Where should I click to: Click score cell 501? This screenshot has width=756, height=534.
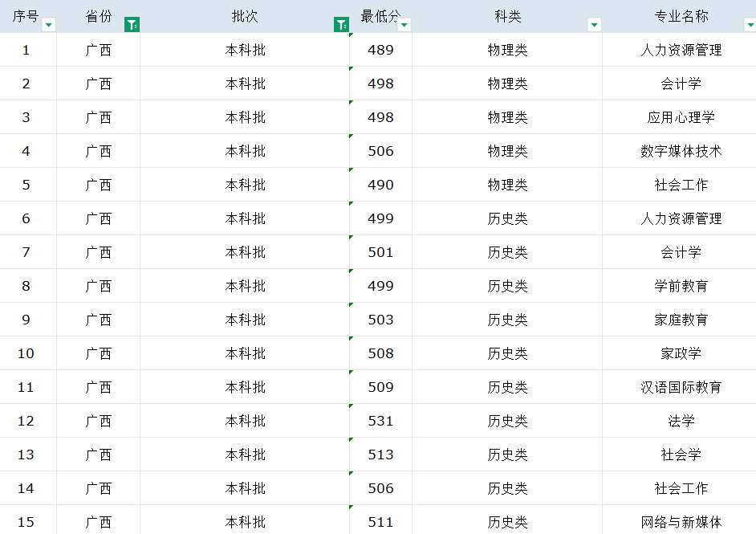tap(380, 252)
